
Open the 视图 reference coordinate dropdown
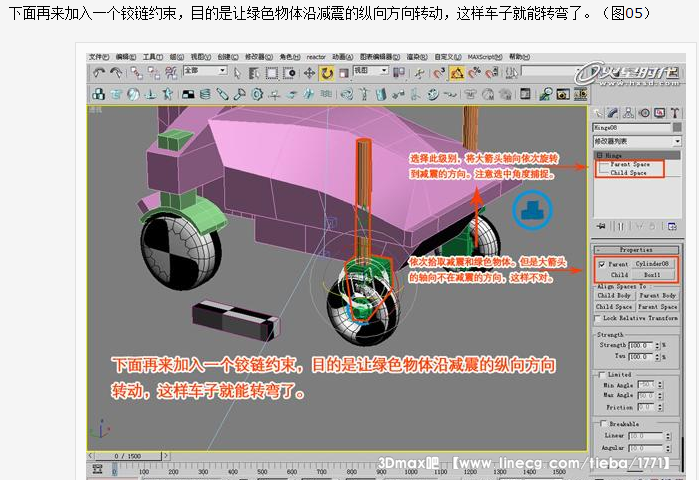[x=370, y=71]
